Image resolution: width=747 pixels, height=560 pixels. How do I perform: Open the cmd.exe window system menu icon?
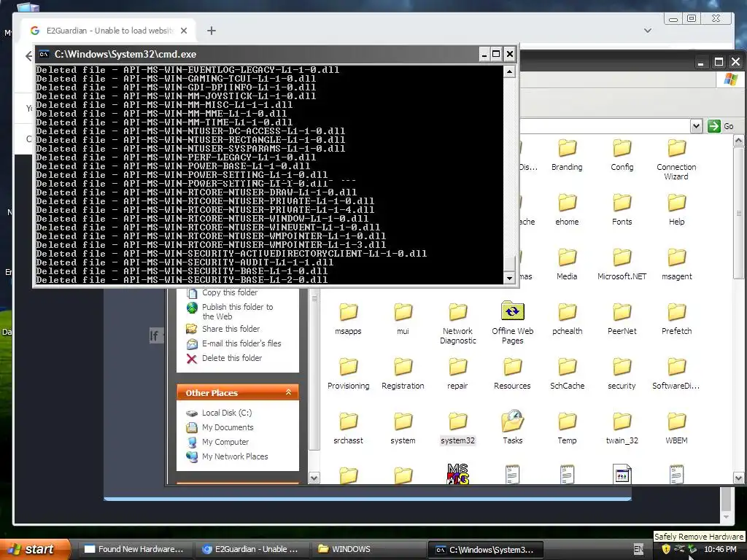pos(44,54)
